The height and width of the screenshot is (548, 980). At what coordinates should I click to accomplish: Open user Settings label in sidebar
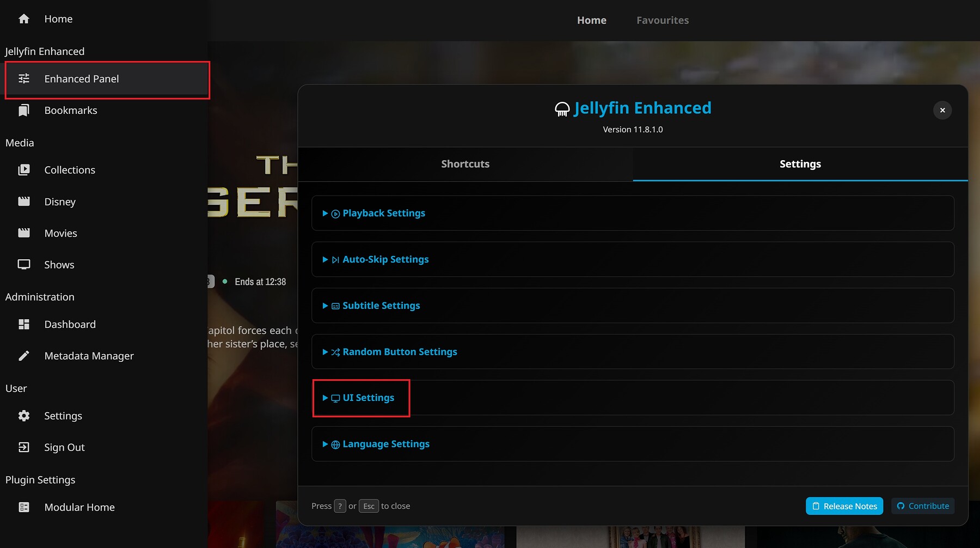click(x=63, y=416)
